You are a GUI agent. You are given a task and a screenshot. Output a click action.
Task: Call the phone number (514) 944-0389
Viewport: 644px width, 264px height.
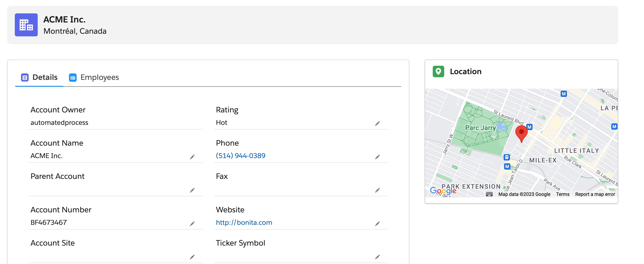(x=240, y=155)
